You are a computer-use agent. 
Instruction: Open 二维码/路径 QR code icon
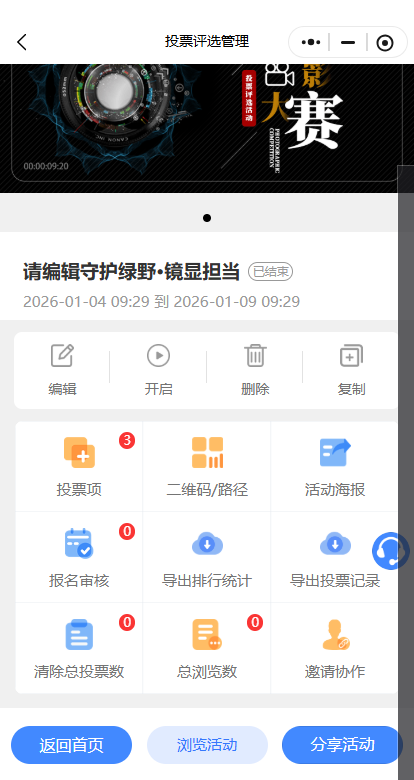[x=207, y=452]
